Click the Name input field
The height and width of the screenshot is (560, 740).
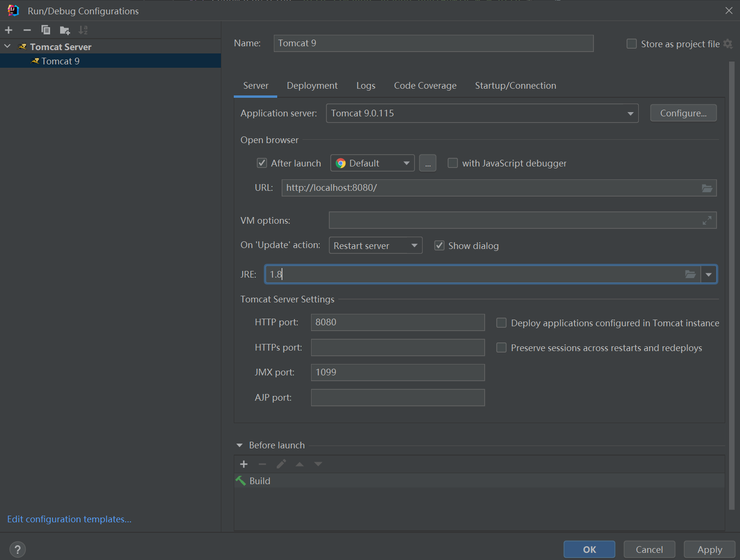tap(434, 43)
